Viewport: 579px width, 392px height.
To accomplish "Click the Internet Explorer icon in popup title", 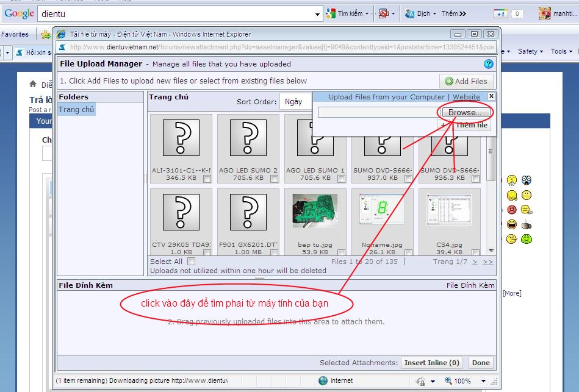I will tap(61, 34).
